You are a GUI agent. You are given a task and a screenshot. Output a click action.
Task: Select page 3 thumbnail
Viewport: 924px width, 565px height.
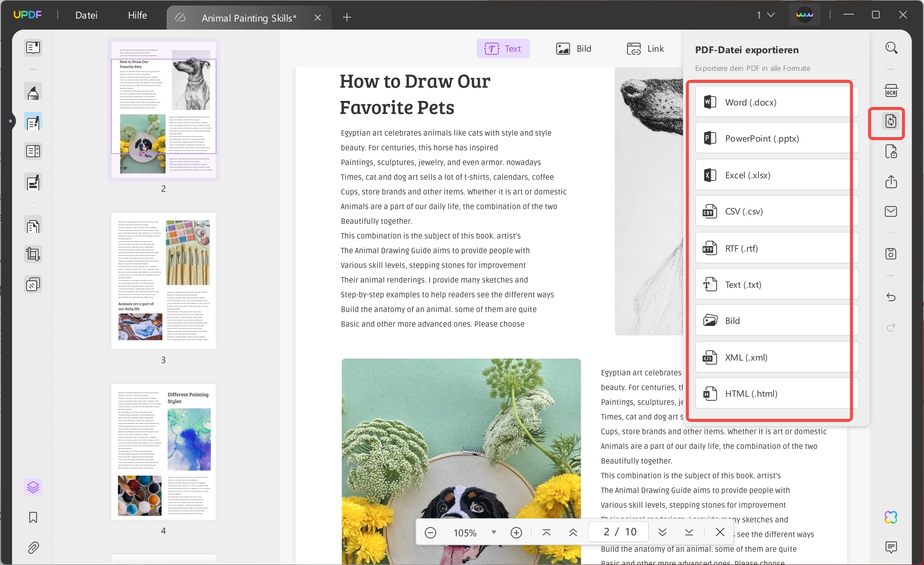[164, 281]
